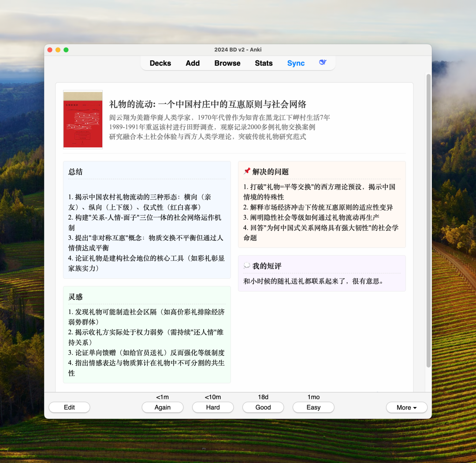Switch to the Stats screen
The width and height of the screenshot is (476, 463).
tap(264, 63)
